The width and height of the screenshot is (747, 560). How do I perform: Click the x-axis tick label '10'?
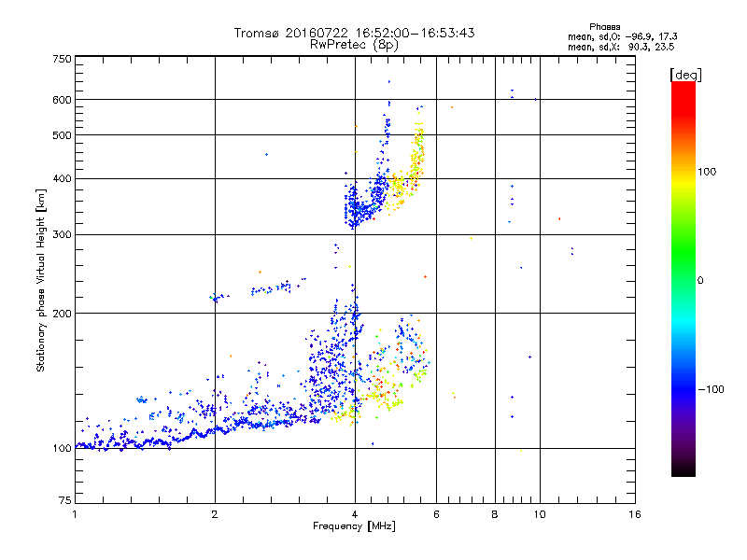pos(540,514)
